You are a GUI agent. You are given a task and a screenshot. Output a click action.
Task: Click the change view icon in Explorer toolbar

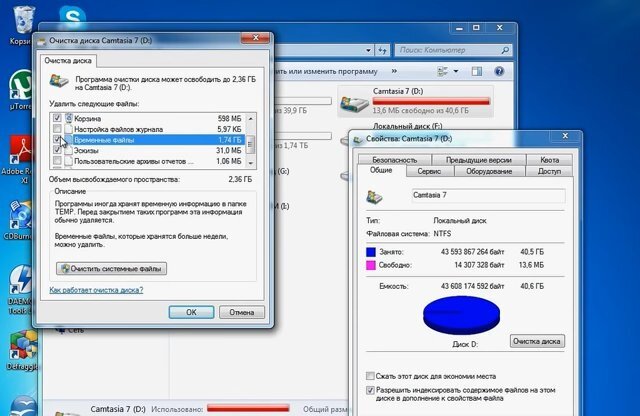pyautogui.click(x=442, y=71)
